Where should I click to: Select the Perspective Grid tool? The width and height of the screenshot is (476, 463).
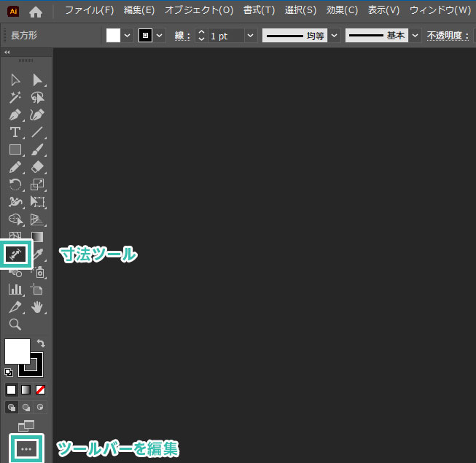click(x=37, y=219)
